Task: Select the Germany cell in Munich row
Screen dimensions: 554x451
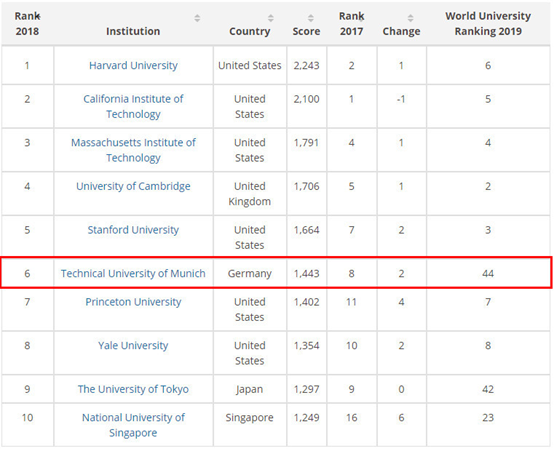Action: pos(249,273)
